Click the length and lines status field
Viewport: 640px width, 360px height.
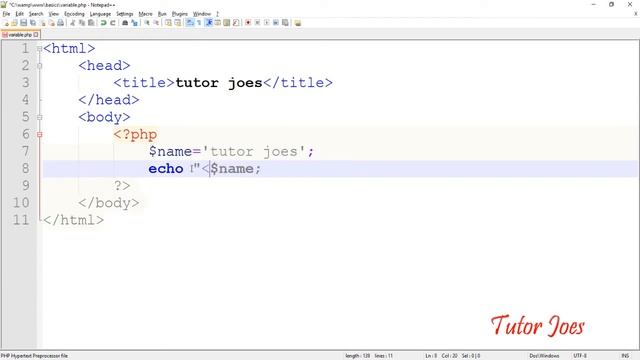(x=369, y=356)
